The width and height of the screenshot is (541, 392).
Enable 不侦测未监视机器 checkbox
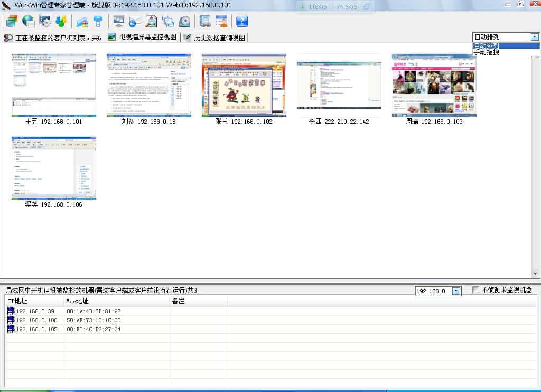[x=475, y=290]
